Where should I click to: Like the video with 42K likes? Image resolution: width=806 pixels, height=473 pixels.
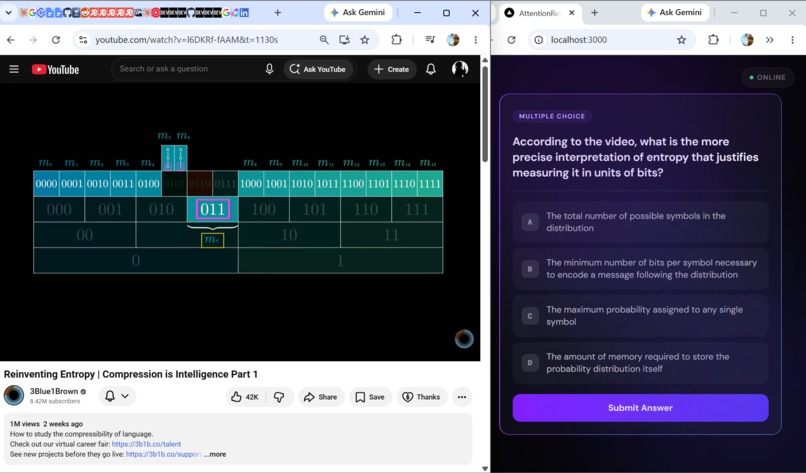(245, 397)
